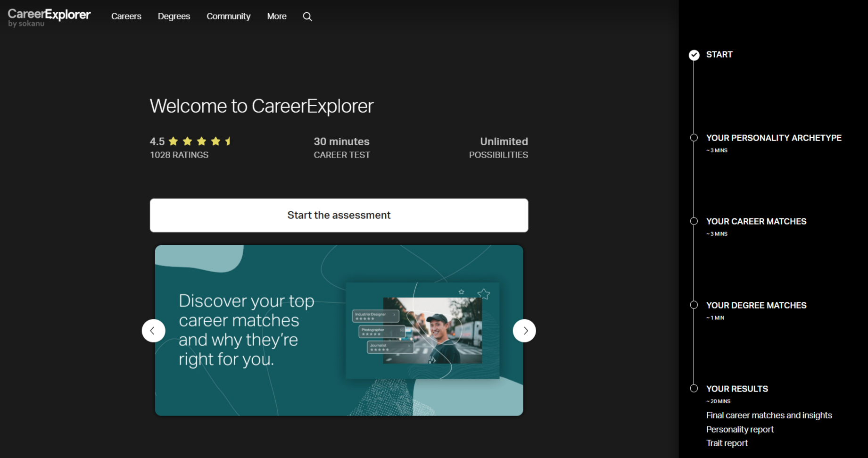Advance to next carousel slide

(x=524, y=331)
